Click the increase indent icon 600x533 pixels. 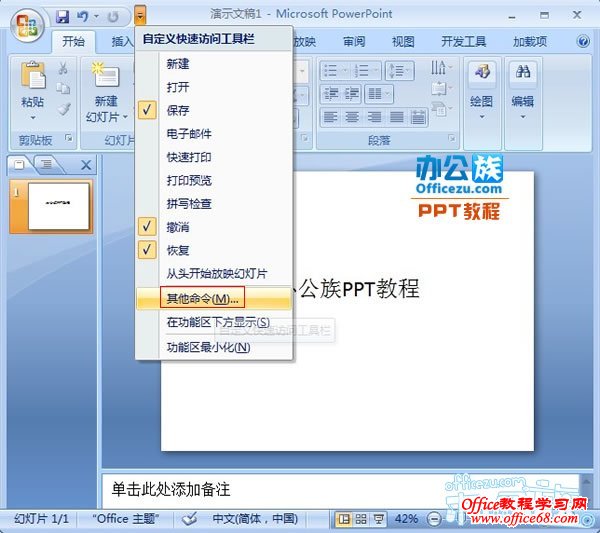tap(351, 94)
